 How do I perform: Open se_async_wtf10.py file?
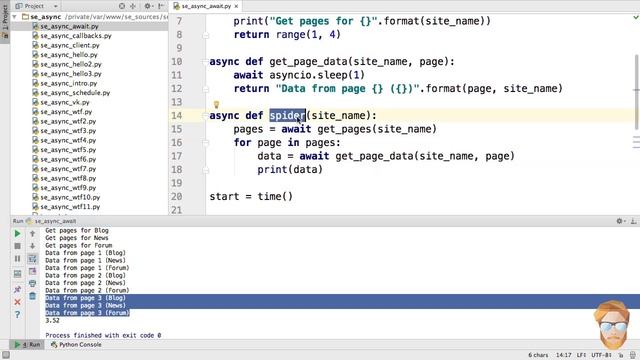point(70,197)
